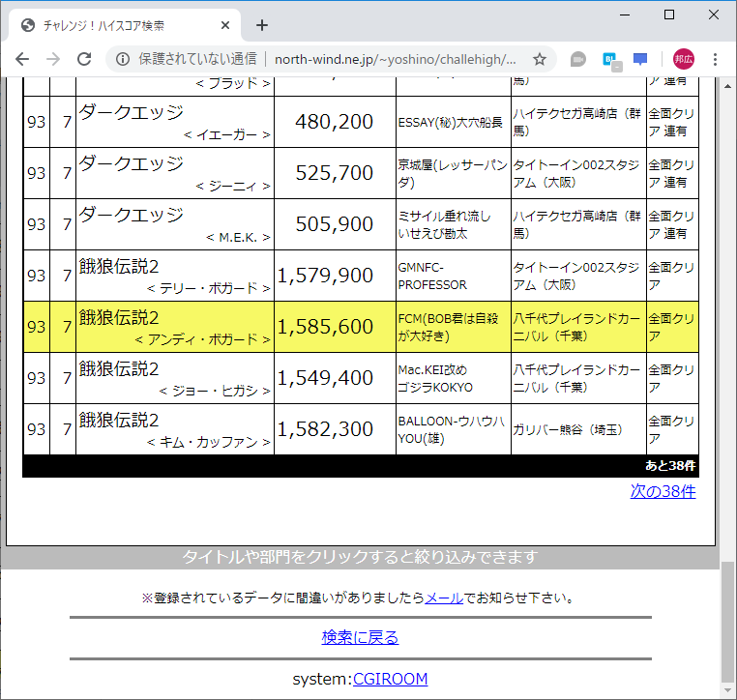Click ダークエッジ title in ジーニィ row
Viewport: 737px width, 700px height.
(x=131, y=164)
